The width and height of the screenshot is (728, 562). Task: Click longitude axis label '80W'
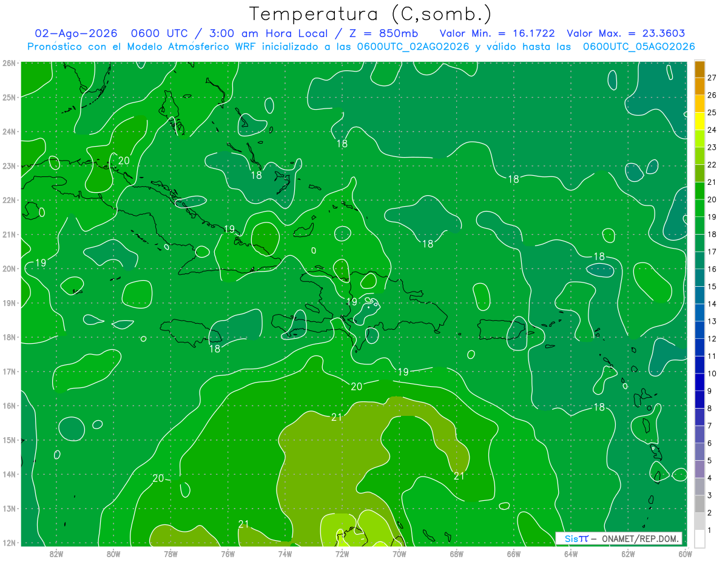[x=113, y=553]
